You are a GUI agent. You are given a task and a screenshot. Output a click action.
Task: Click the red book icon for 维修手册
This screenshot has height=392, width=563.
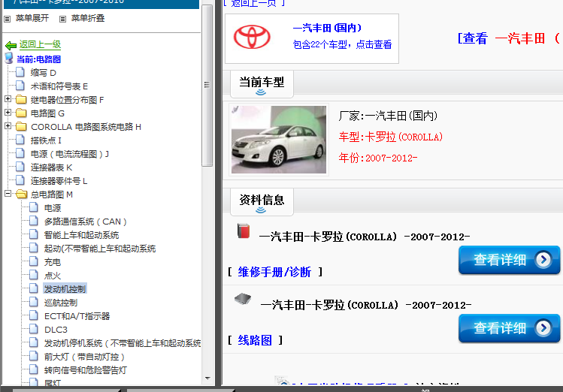[244, 231]
